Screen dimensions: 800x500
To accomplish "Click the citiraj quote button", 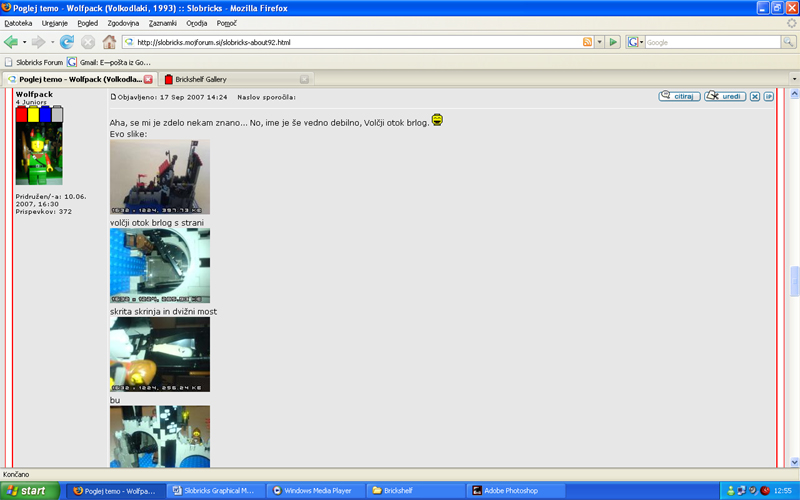I will point(679,96).
